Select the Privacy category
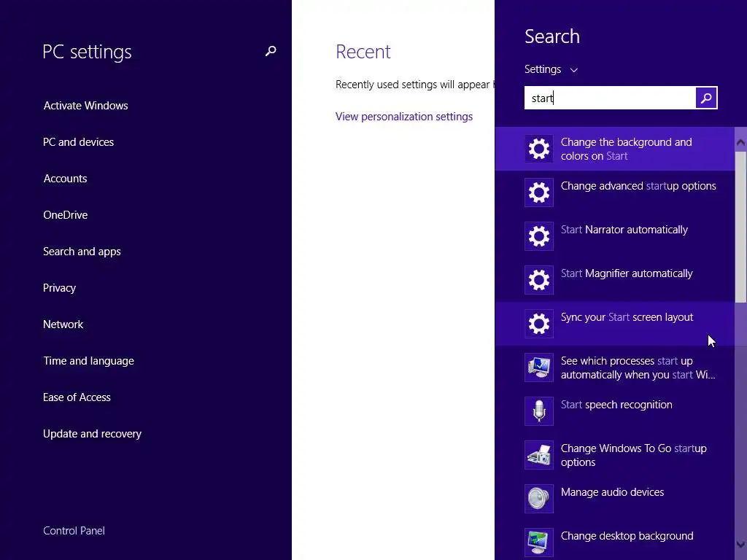 60,288
